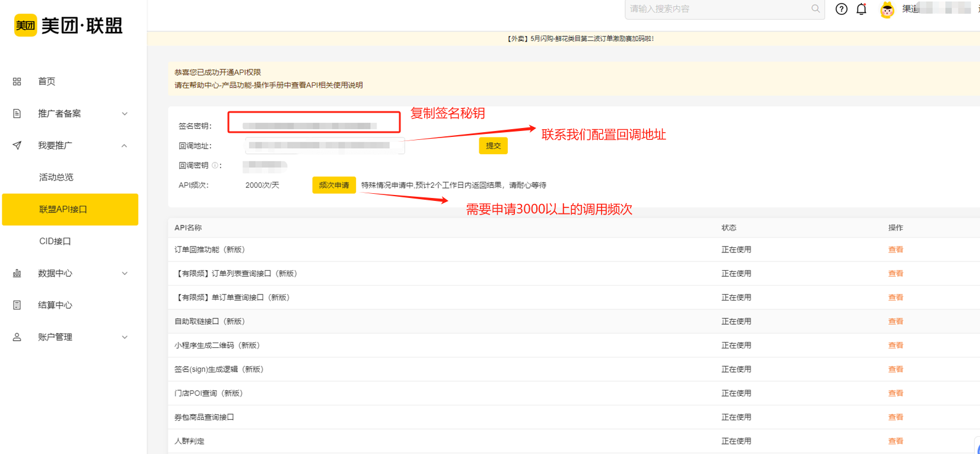Click the 状态 column header

[x=728, y=228]
